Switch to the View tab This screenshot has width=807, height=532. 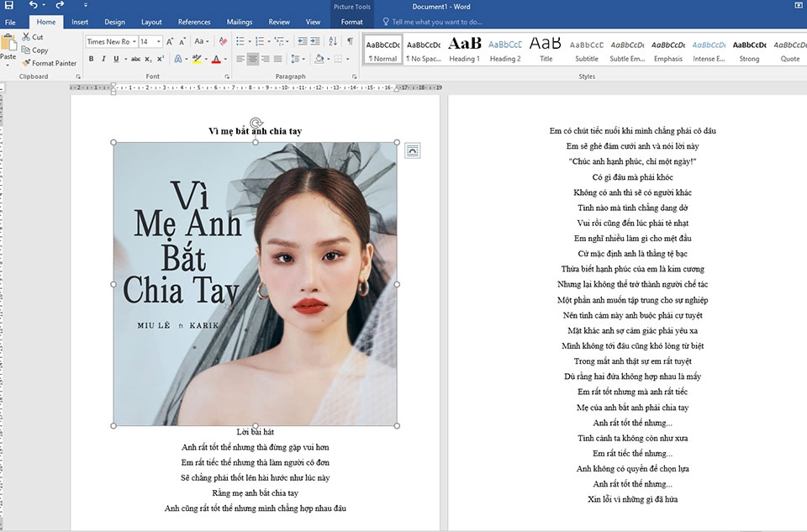pyautogui.click(x=313, y=22)
